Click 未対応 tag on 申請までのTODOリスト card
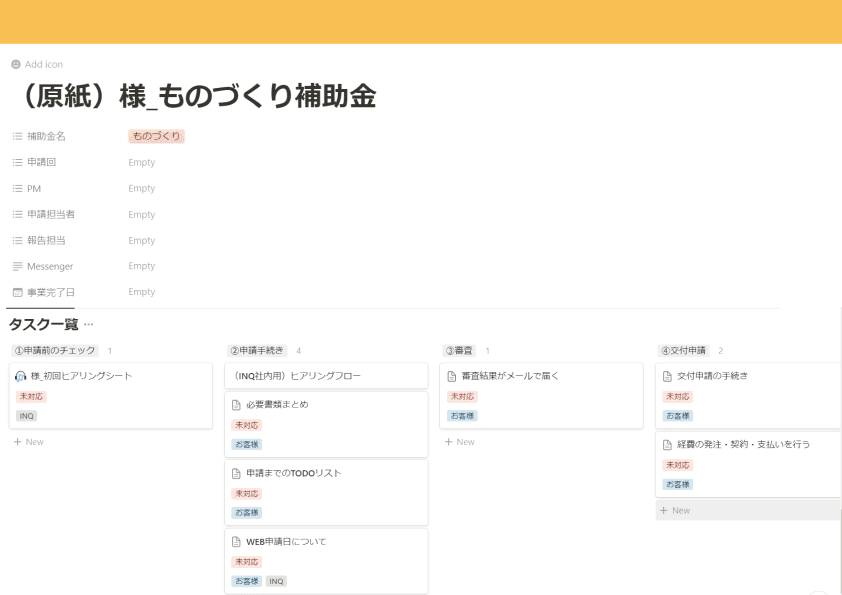The height and width of the screenshot is (595, 842). tap(246, 494)
